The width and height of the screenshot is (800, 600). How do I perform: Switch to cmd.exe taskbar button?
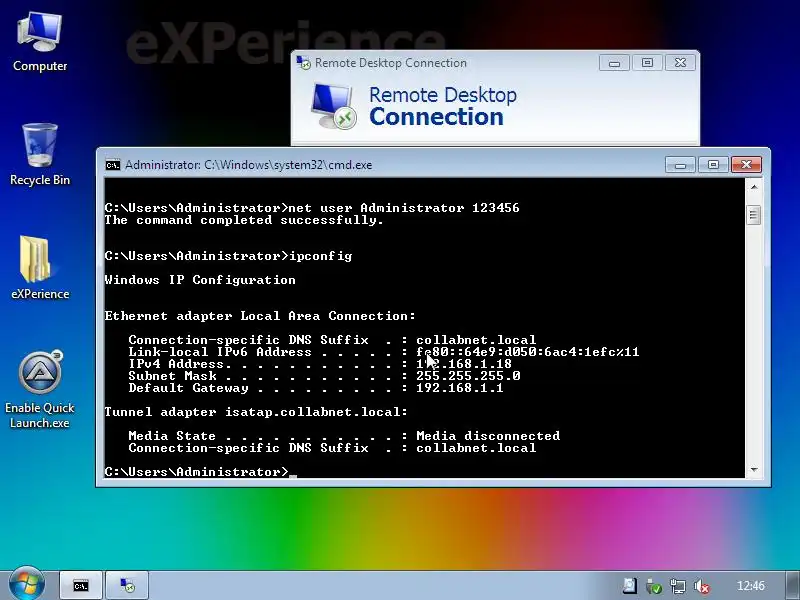pos(81,585)
